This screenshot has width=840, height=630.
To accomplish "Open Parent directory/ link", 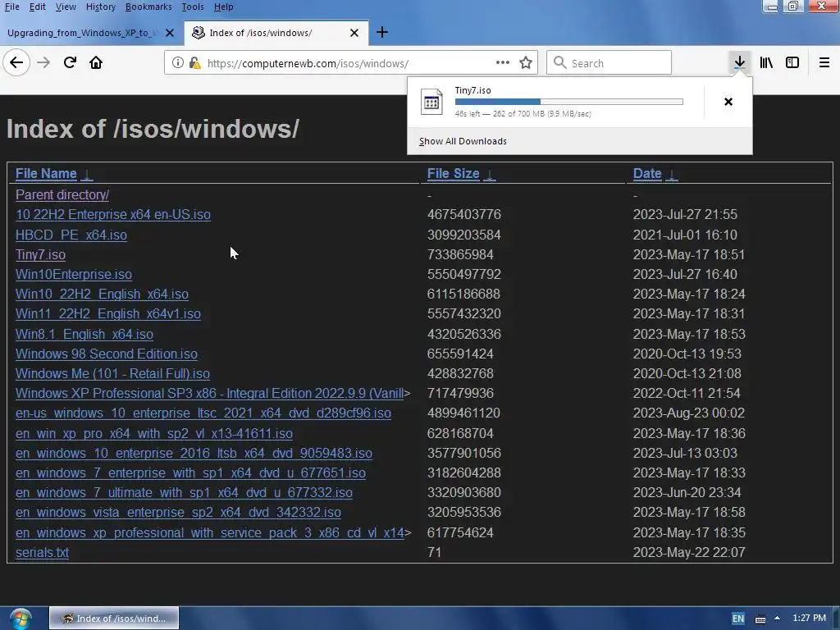I will 62,195.
